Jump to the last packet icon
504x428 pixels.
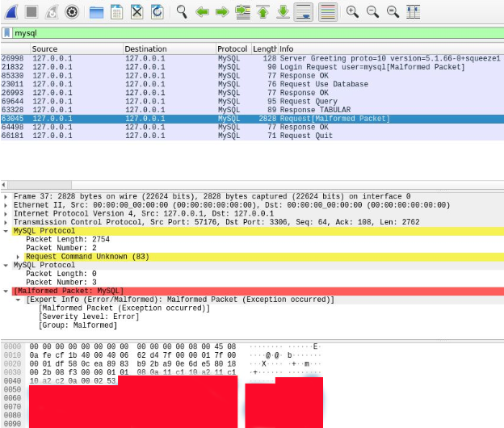coord(283,11)
